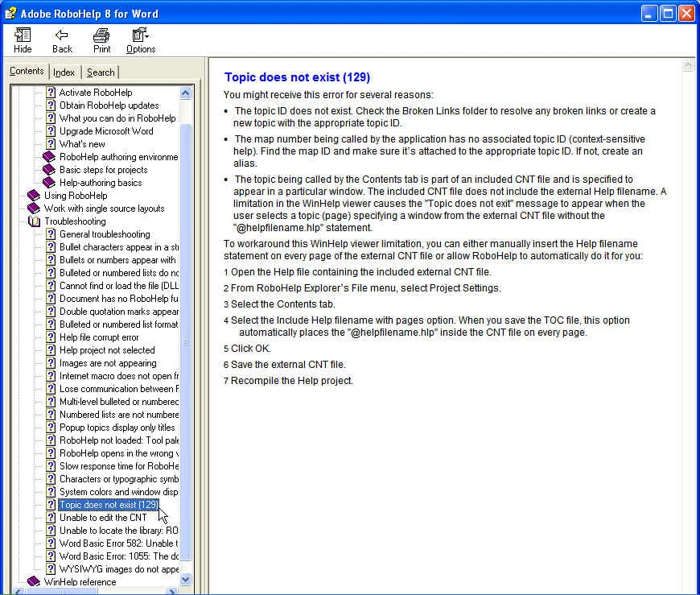Screen dimensions: 700x595
Task: Go back using the Back button
Action: tap(62, 40)
